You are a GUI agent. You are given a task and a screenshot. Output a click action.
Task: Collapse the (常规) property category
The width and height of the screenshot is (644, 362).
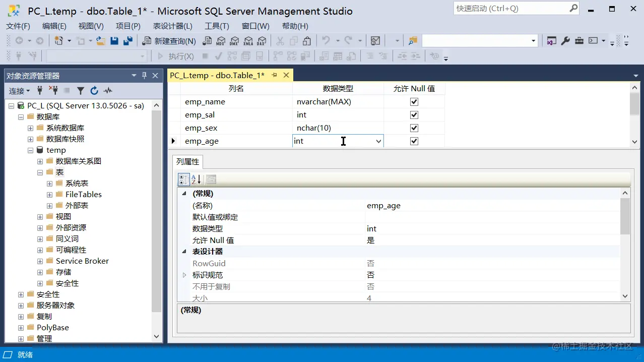click(x=184, y=194)
